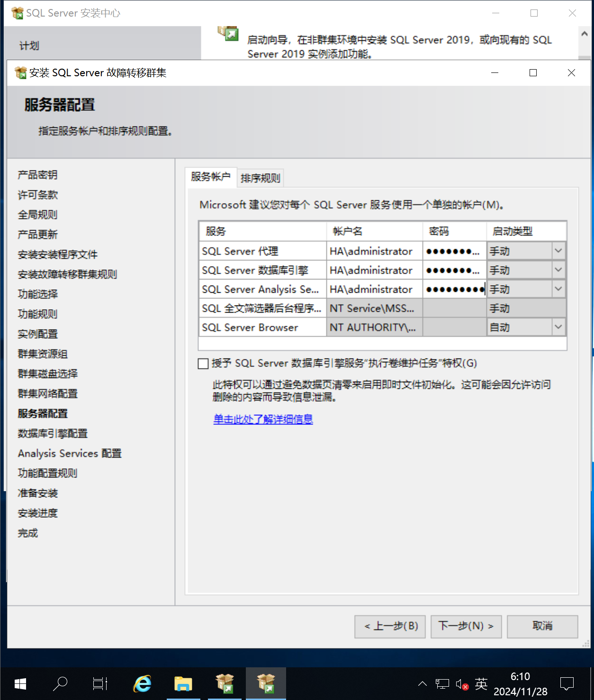Click password field for SQL Server 代理
Viewport: 594px width, 700px height.
click(454, 251)
